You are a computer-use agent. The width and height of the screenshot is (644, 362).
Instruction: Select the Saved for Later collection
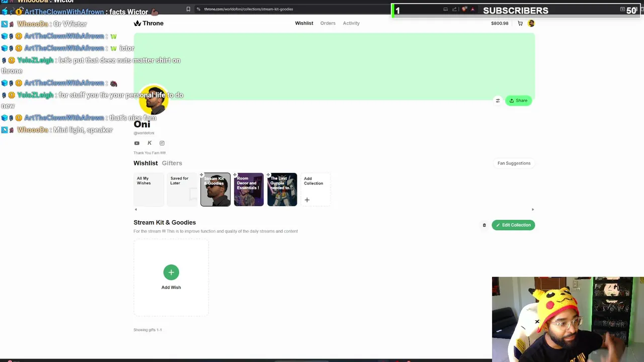(182, 190)
